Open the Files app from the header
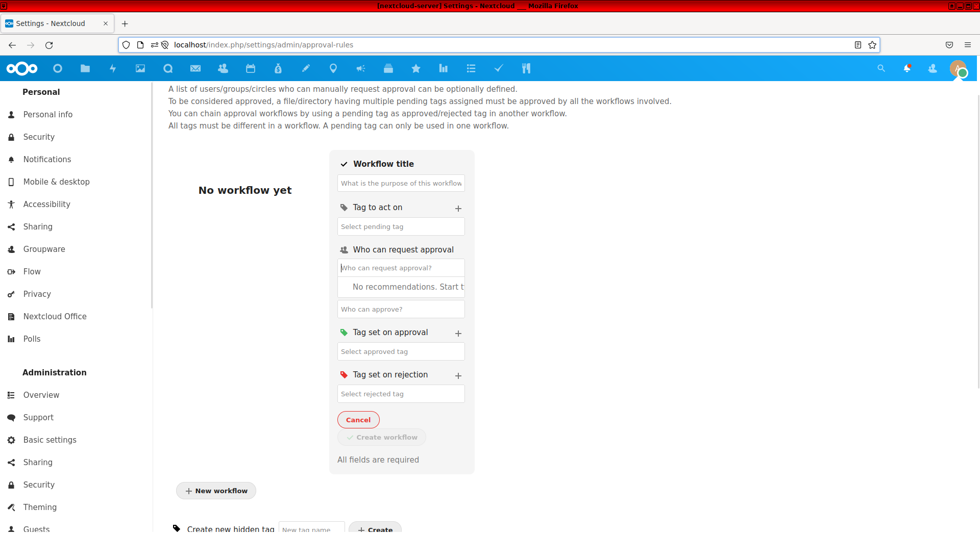 point(85,68)
